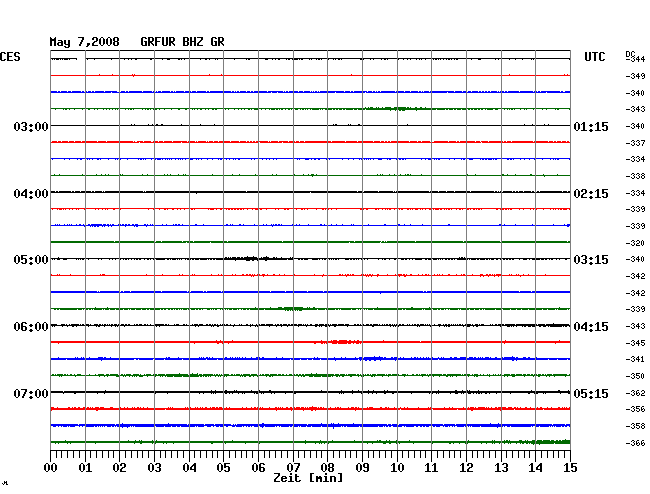Click the DC offset value "-358"
This screenshot has width=650, height=494.
pyautogui.click(x=635, y=426)
